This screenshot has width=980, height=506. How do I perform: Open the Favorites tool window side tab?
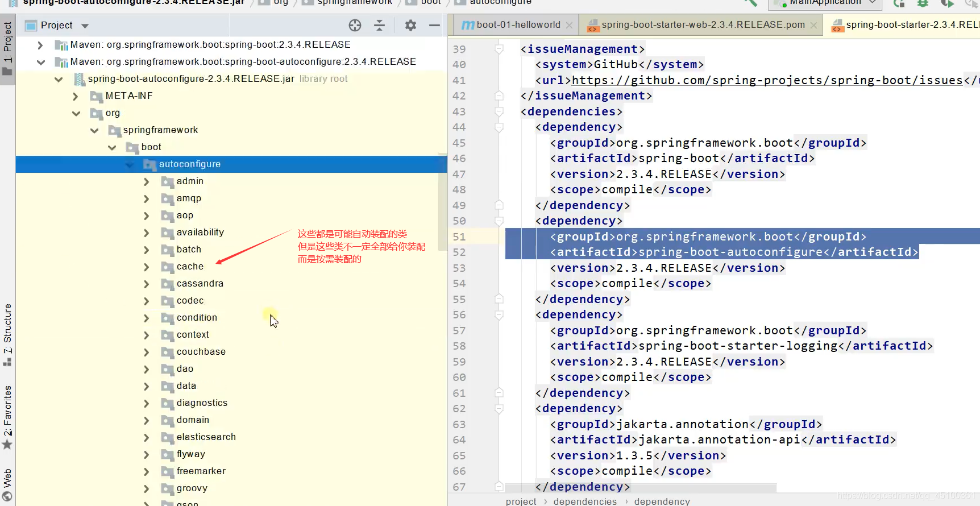point(7,417)
